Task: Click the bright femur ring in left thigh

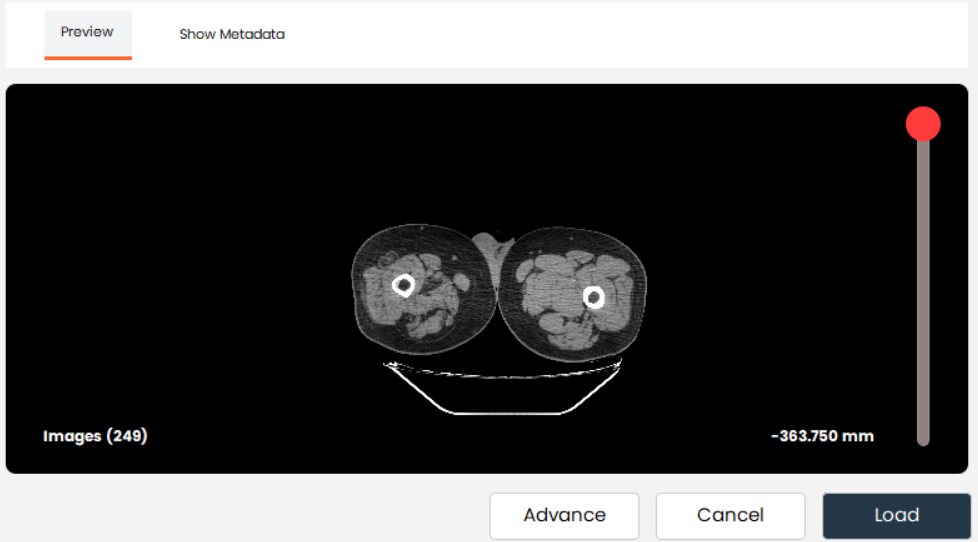Action: pos(404,285)
